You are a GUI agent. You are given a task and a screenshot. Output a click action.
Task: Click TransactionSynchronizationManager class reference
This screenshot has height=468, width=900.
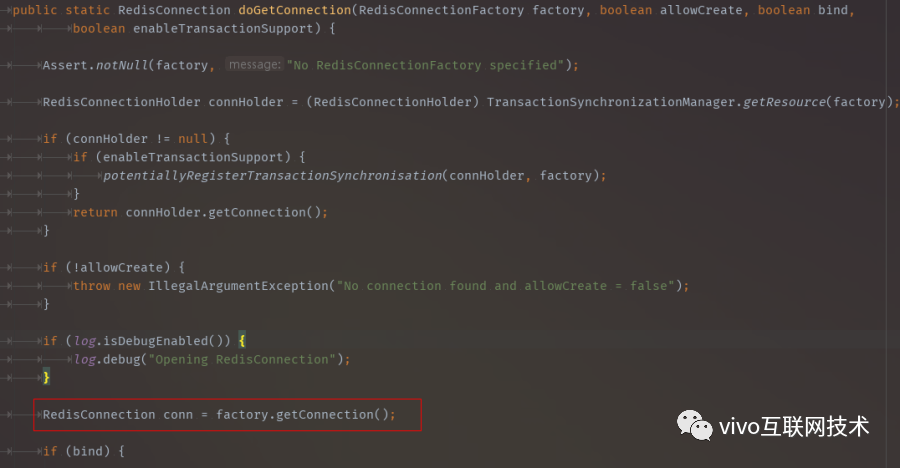[x=611, y=102]
